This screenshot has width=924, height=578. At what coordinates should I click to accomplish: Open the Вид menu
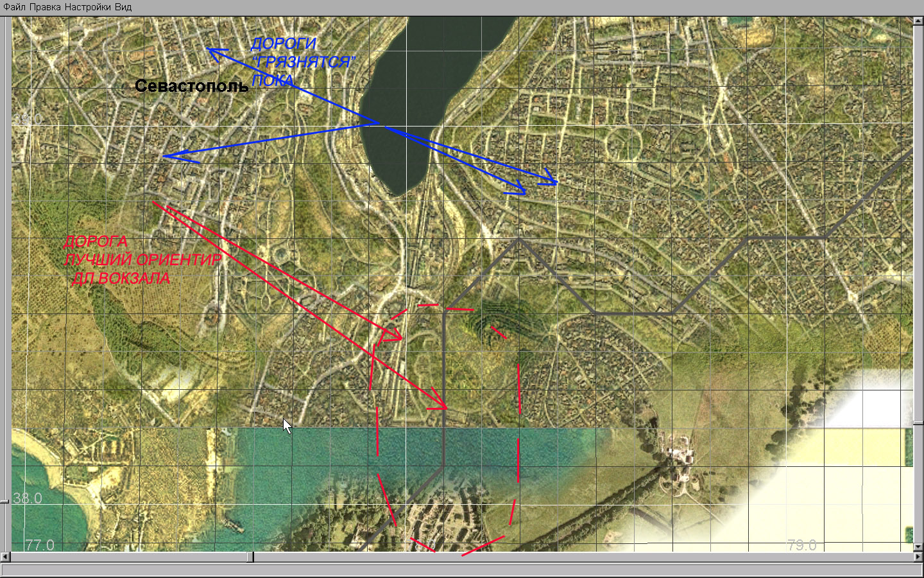pos(124,7)
